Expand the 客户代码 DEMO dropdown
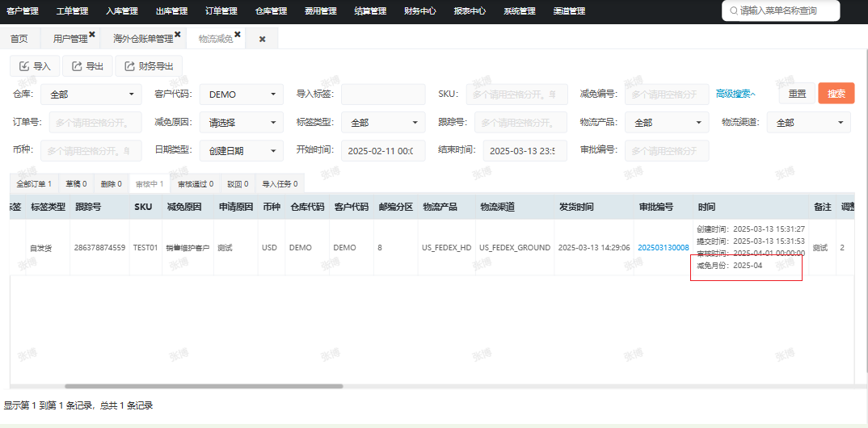868x428 pixels. point(242,94)
